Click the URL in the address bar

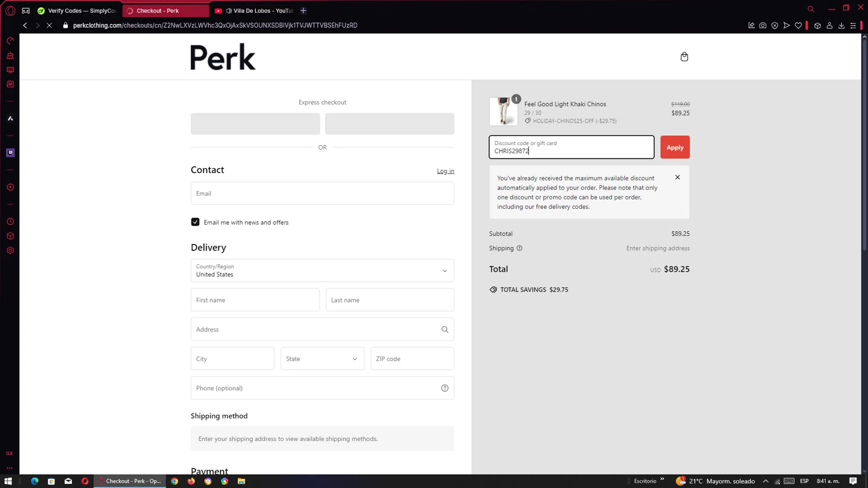215,25
